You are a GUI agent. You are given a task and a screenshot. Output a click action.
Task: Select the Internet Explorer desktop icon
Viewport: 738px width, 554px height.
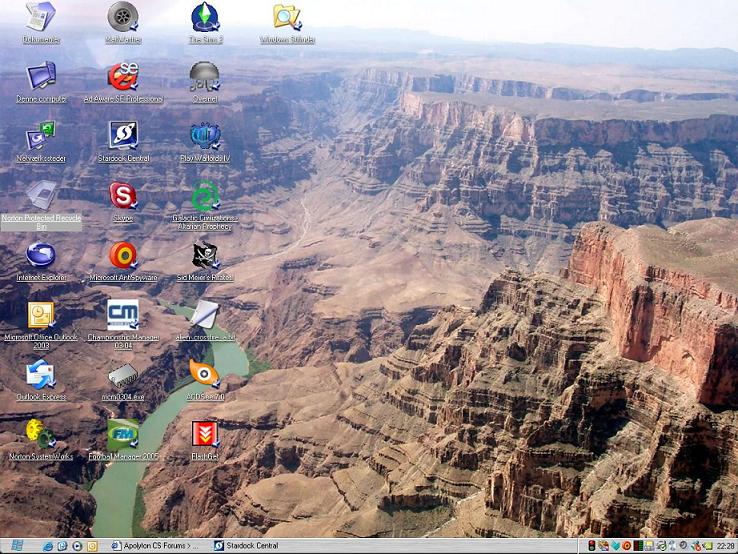[41, 255]
